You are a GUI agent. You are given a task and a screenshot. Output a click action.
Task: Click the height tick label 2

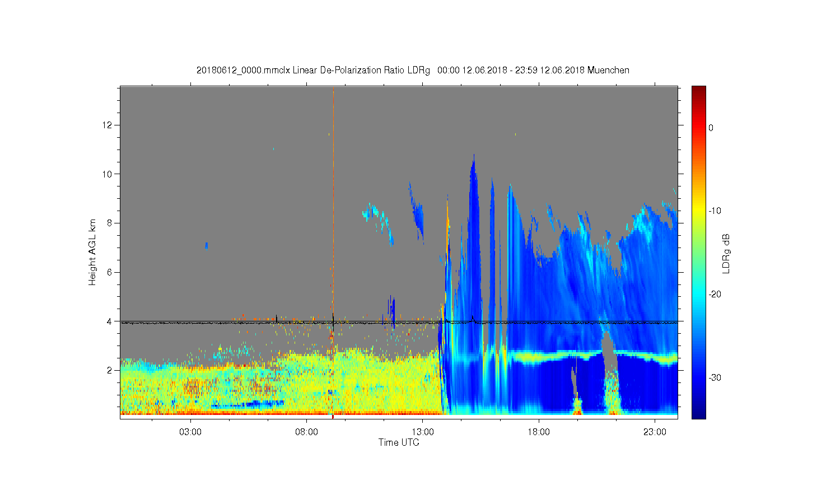[110, 370]
